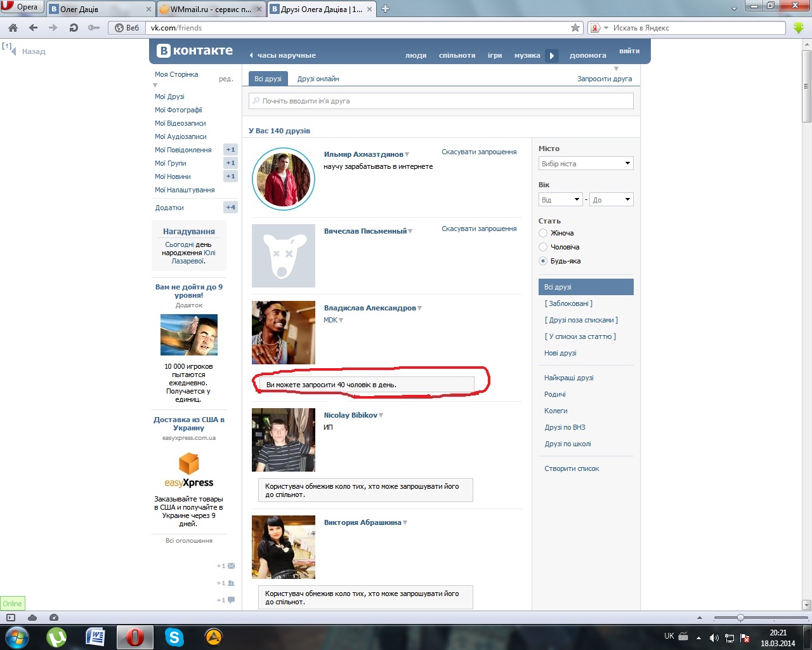Cancel the invitation for Ильмир Ахмазтдинов
Viewport: 812px width, 650px height.
tap(479, 152)
